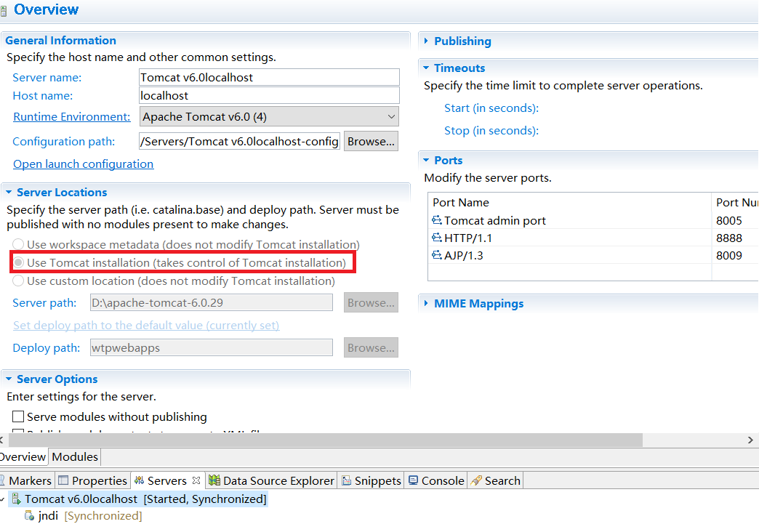The height and width of the screenshot is (532, 759).
Task: Click Browse next to Deploy path
Action: click(371, 347)
